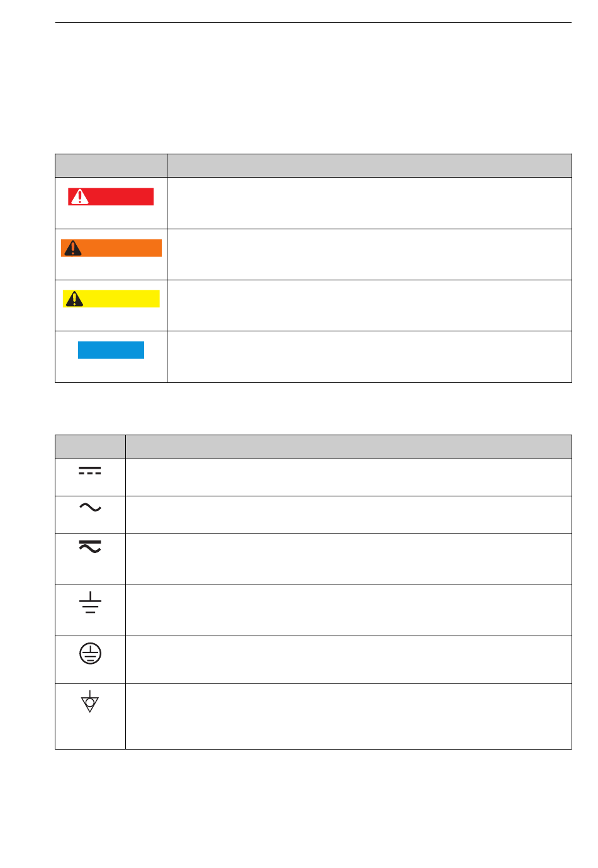This screenshot has height=868, width=598.
Task: Click the empty cell beside the blue bar
Action: (370, 357)
